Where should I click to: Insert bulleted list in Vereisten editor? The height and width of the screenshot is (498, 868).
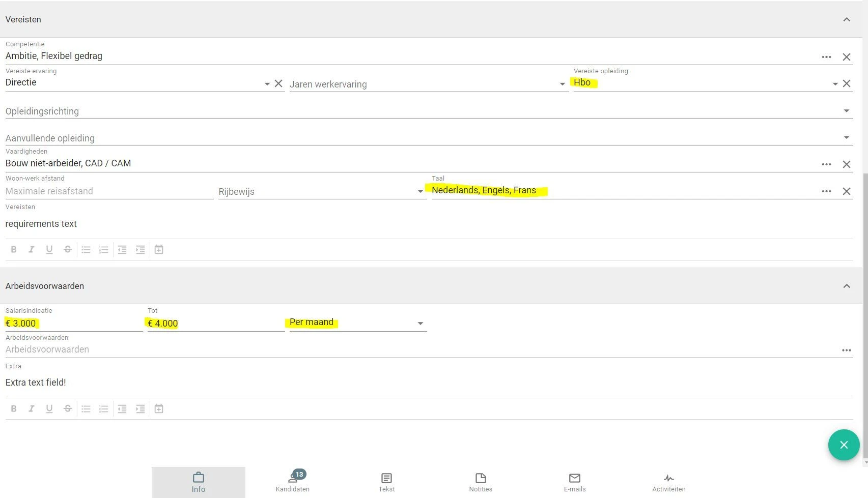[86, 249]
